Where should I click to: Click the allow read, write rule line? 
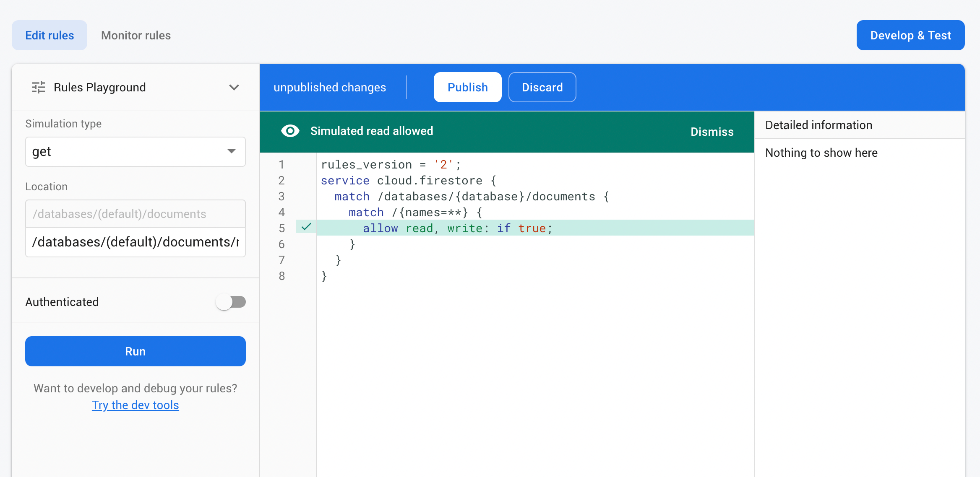pyautogui.click(x=457, y=228)
